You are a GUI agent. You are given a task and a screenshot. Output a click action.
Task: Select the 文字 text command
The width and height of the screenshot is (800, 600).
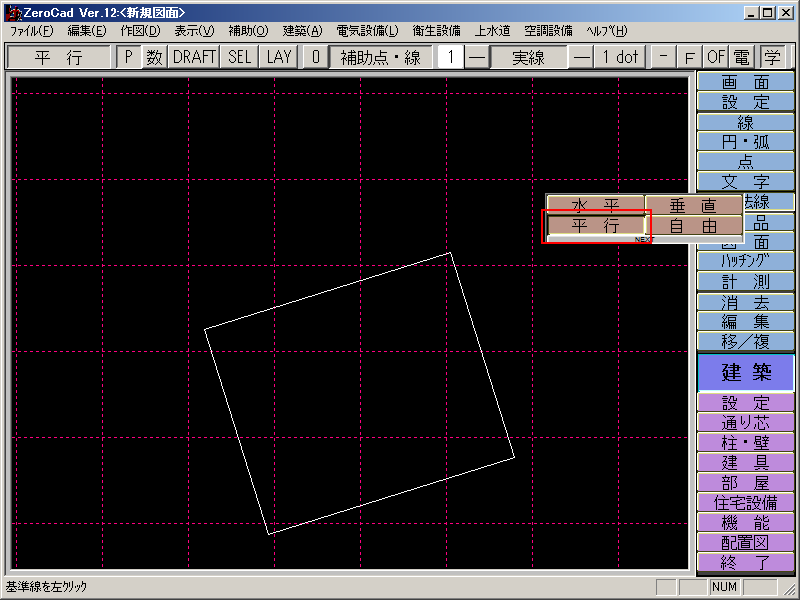[745, 181]
